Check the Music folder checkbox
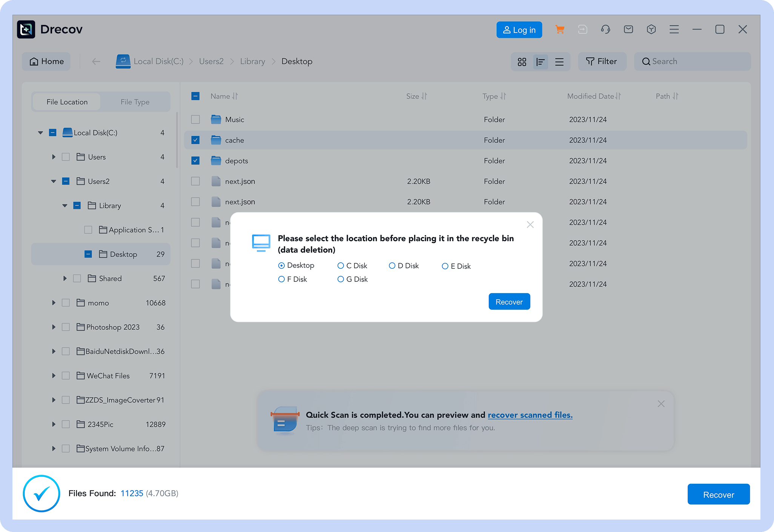 (195, 120)
